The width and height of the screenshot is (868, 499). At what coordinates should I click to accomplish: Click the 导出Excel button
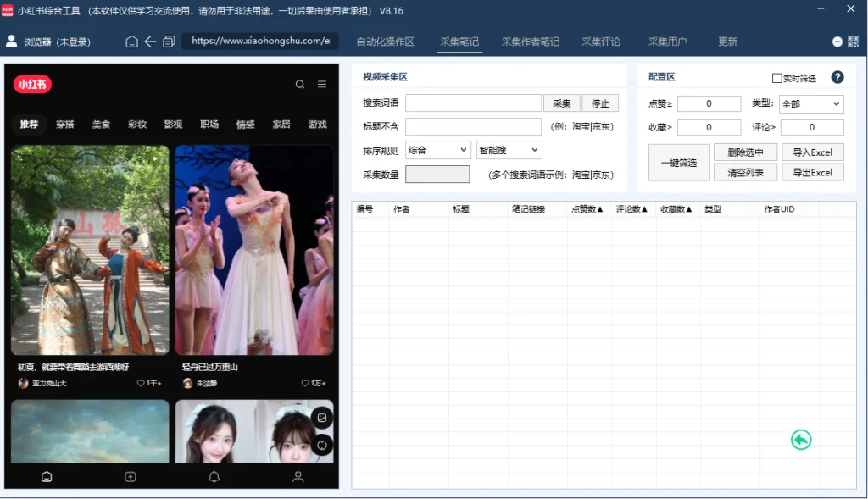coord(813,172)
